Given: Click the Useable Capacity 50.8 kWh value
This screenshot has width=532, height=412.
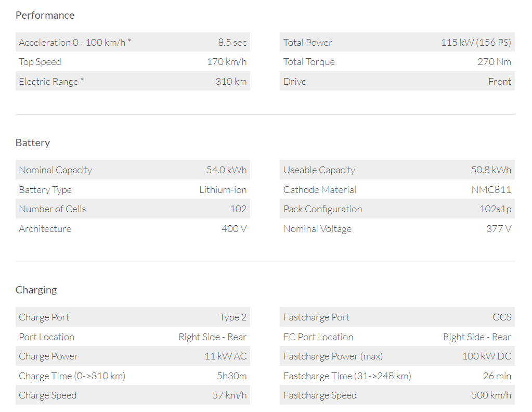Looking at the screenshot, I should coord(491,170).
